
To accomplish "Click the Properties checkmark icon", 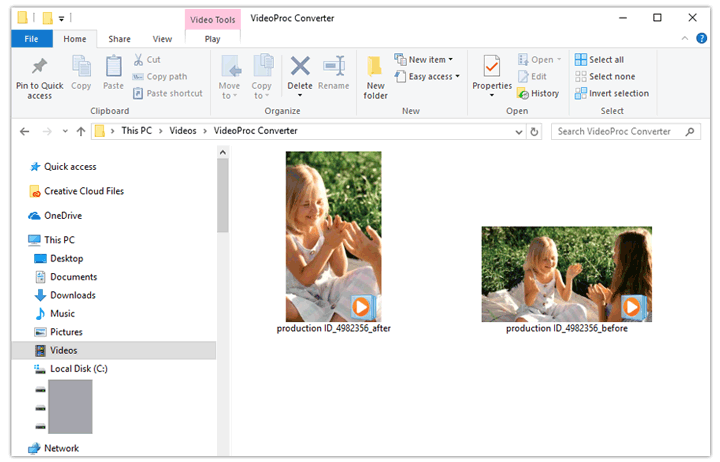I will point(492,67).
